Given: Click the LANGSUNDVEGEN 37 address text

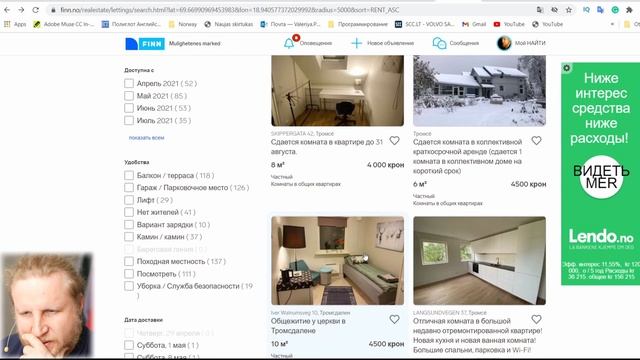Looking at the screenshot, I should (449, 313).
